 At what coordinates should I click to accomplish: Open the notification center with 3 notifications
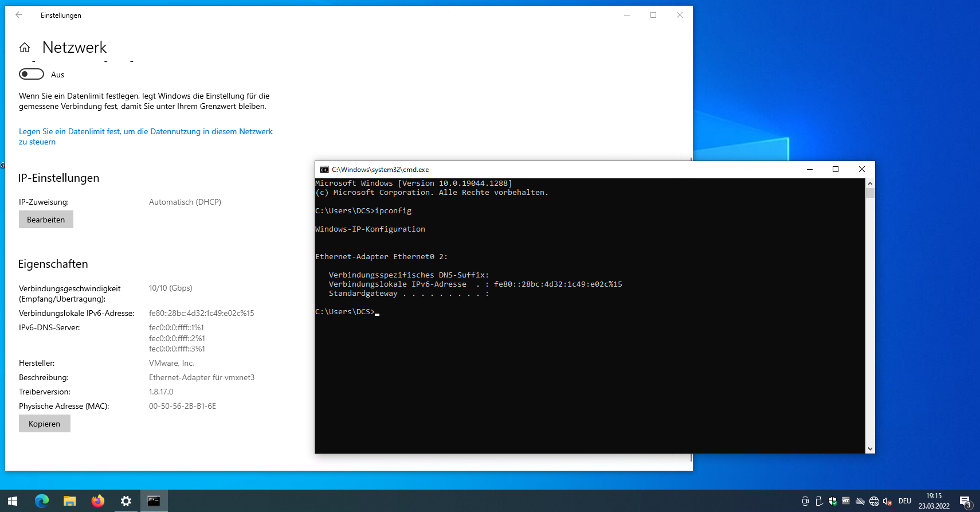pyautogui.click(x=966, y=501)
